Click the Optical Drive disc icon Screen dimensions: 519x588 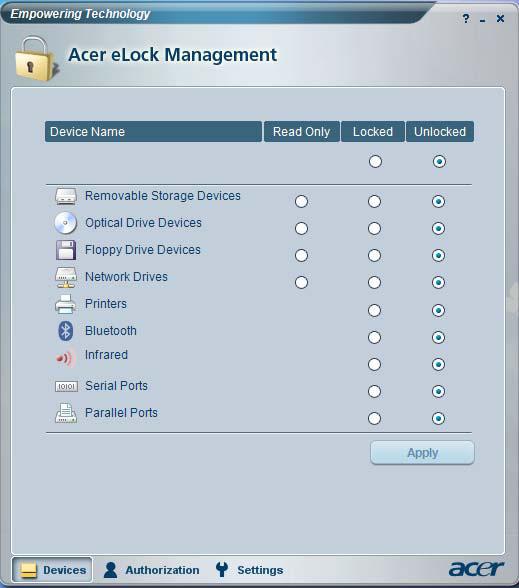[x=66, y=223]
